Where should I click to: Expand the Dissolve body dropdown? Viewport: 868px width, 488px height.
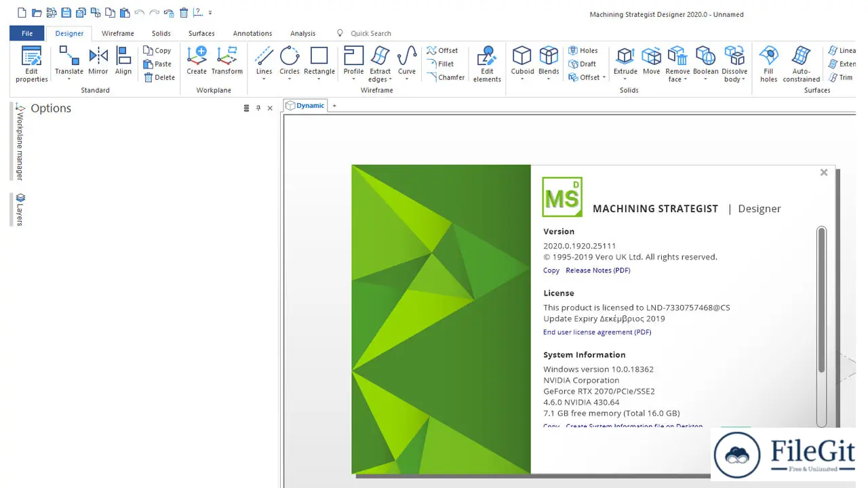[x=744, y=80]
